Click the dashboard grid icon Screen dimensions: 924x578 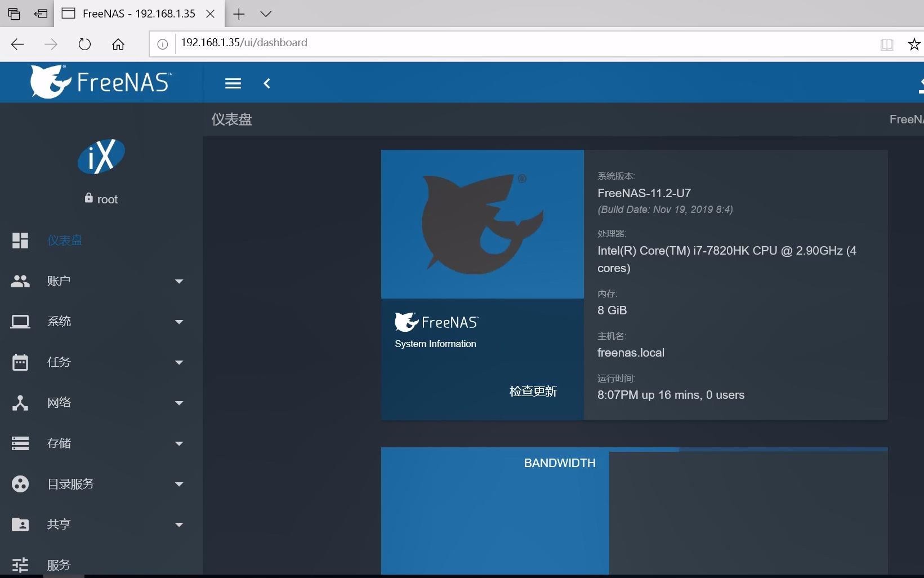coord(20,241)
